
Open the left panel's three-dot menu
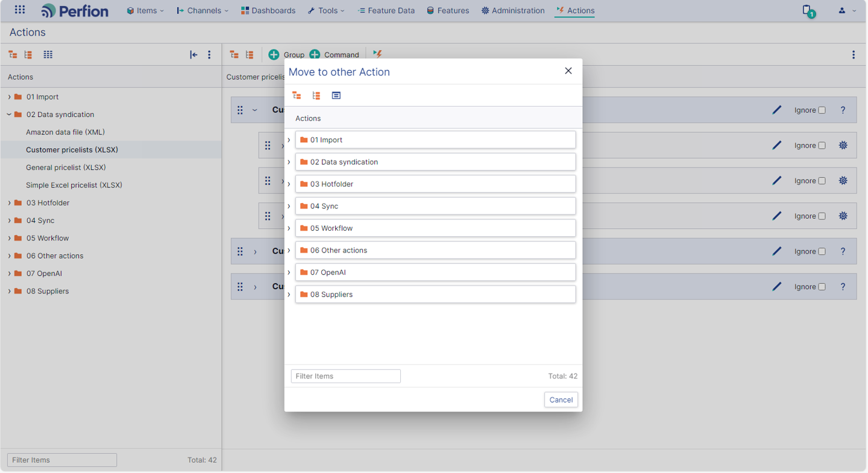pos(209,54)
